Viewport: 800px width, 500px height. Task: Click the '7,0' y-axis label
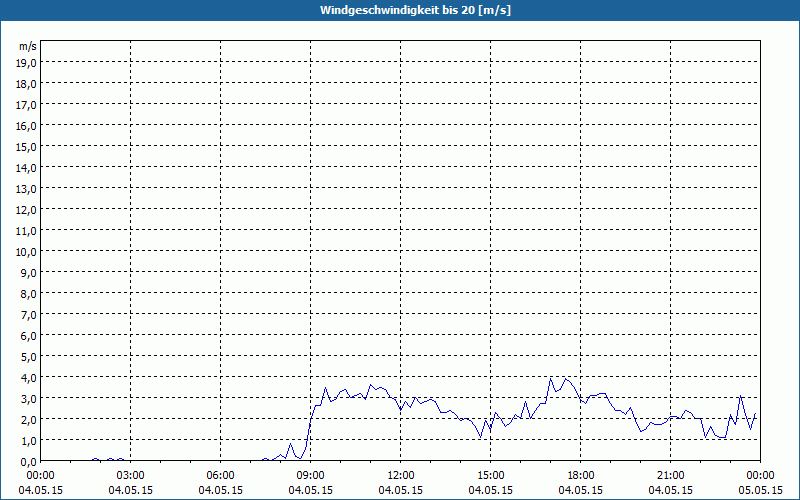pos(28,315)
